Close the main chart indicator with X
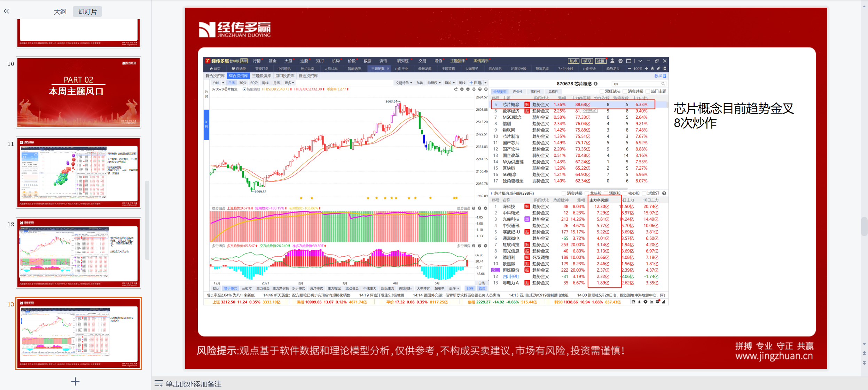The height and width of the screenshot is (390, 868). (x=486, y=89)
